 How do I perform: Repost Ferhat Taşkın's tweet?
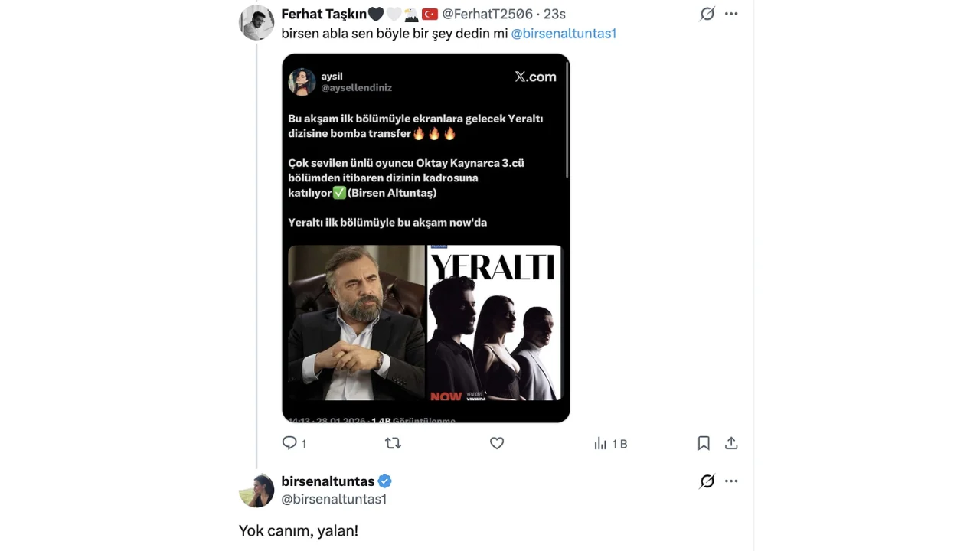[393, 443]
